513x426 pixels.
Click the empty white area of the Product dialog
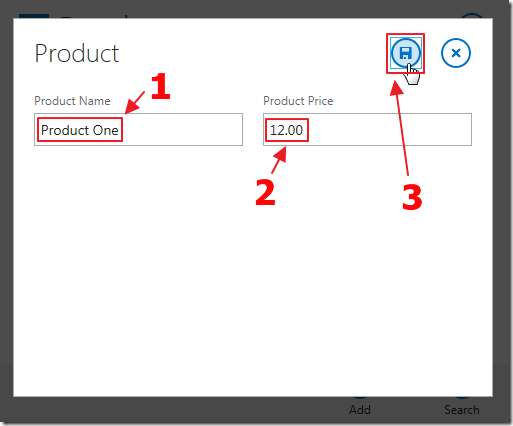coord(253,267)
